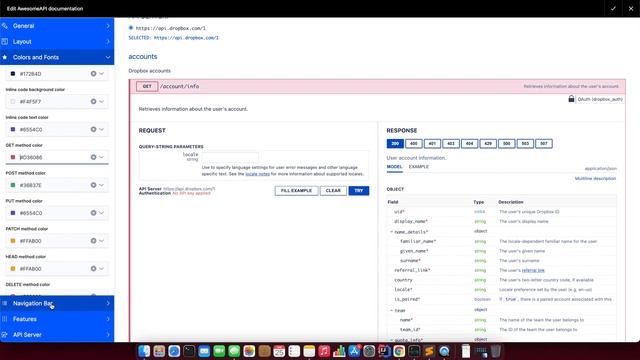Open Google Chrome from the dock
Viewport: 640px width, 360px height.
click(x=399, y=351)
